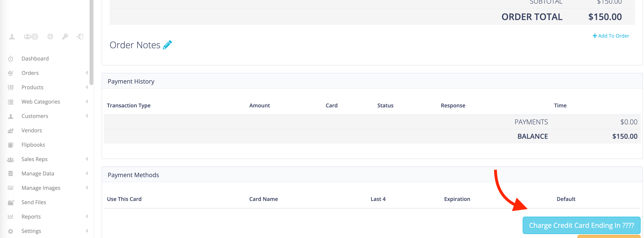
Task: Go to Vendors in sidebar
Action: (32, 130)
